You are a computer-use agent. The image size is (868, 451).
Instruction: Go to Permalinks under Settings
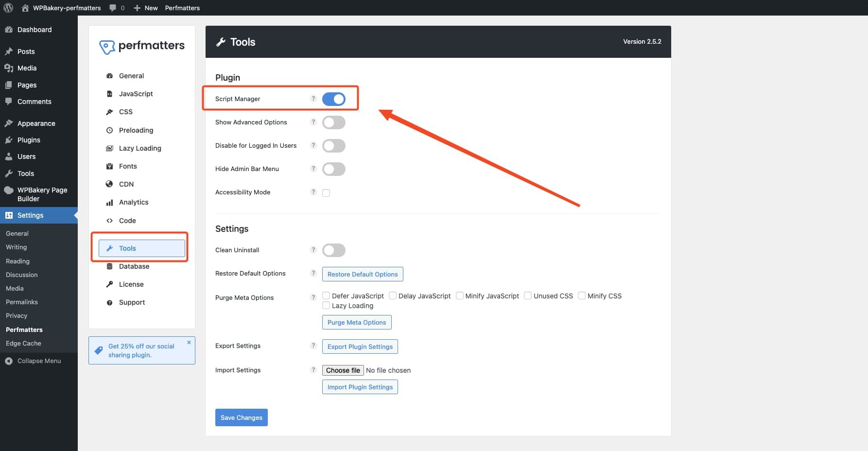pos(21,302)
